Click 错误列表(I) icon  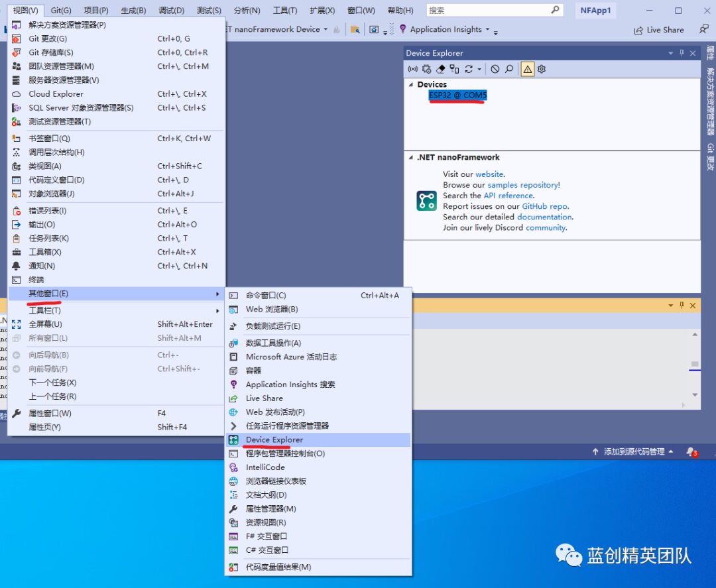tap(17, 210)
